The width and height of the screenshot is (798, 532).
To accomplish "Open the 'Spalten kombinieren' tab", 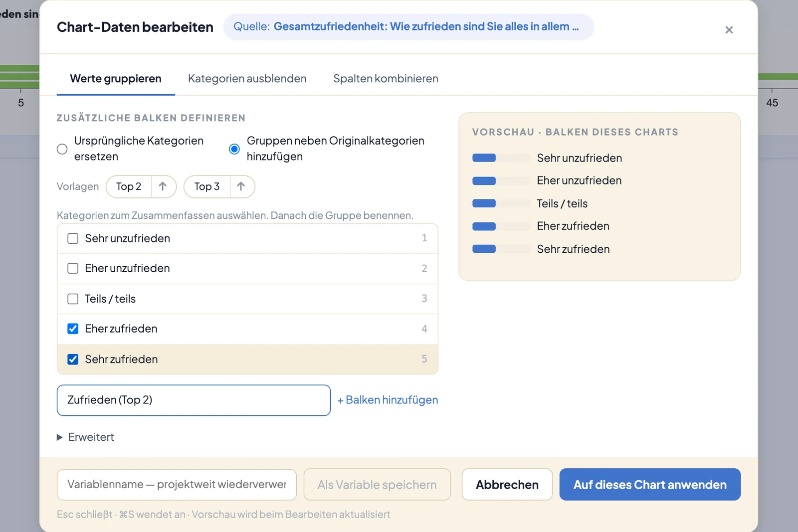I will click(x=386, y=79).
